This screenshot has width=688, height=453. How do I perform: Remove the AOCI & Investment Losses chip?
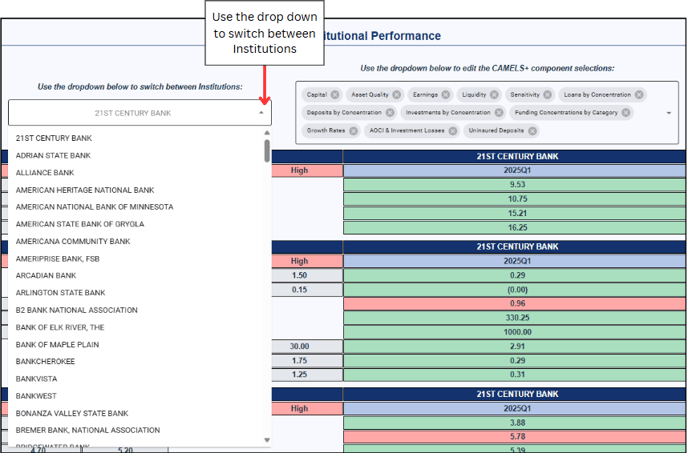(x=453, y=130)
